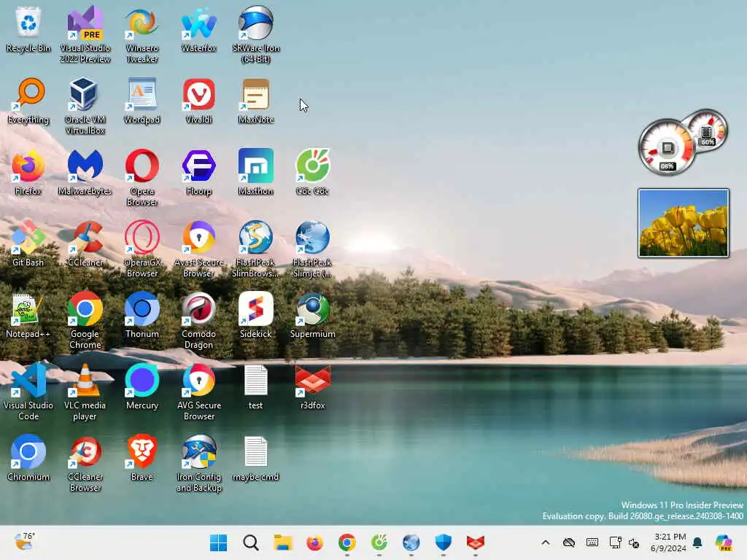
Task: Open the Windows Start menu
Action: pyautogui.click(x=219, y=542)
